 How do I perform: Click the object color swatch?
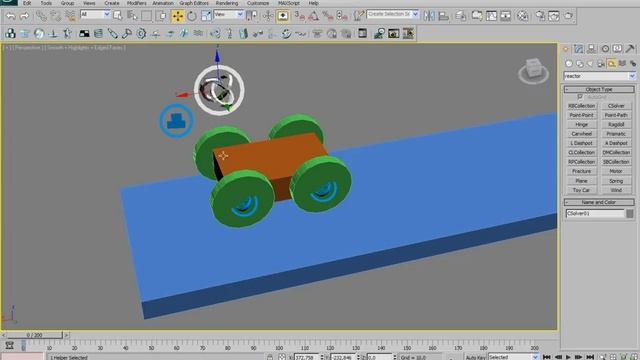tap(630, 213)
